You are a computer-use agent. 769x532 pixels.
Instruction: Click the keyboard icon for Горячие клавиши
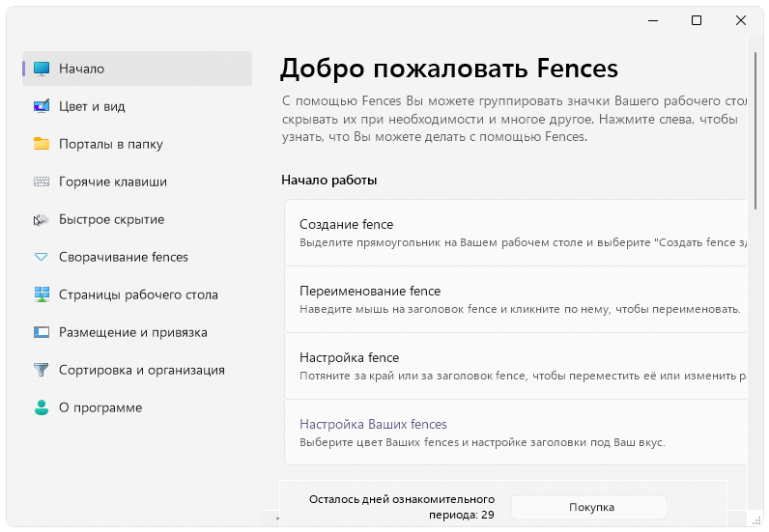coord(42,182)
